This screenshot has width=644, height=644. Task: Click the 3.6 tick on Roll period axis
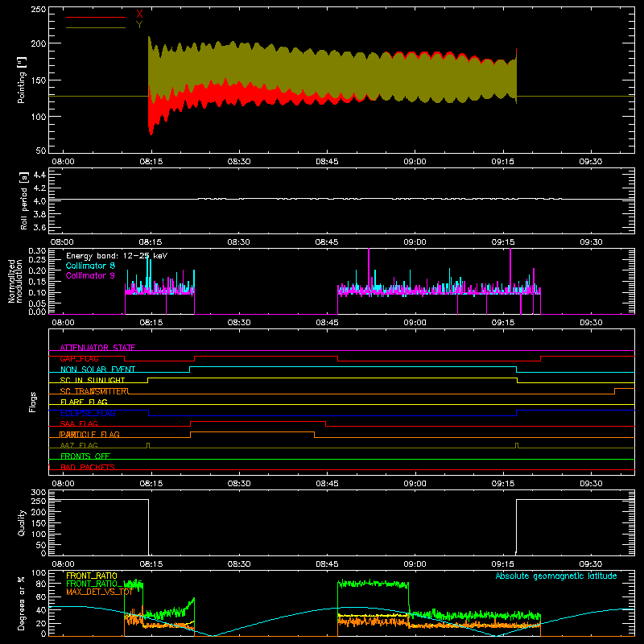pos(39,228)
